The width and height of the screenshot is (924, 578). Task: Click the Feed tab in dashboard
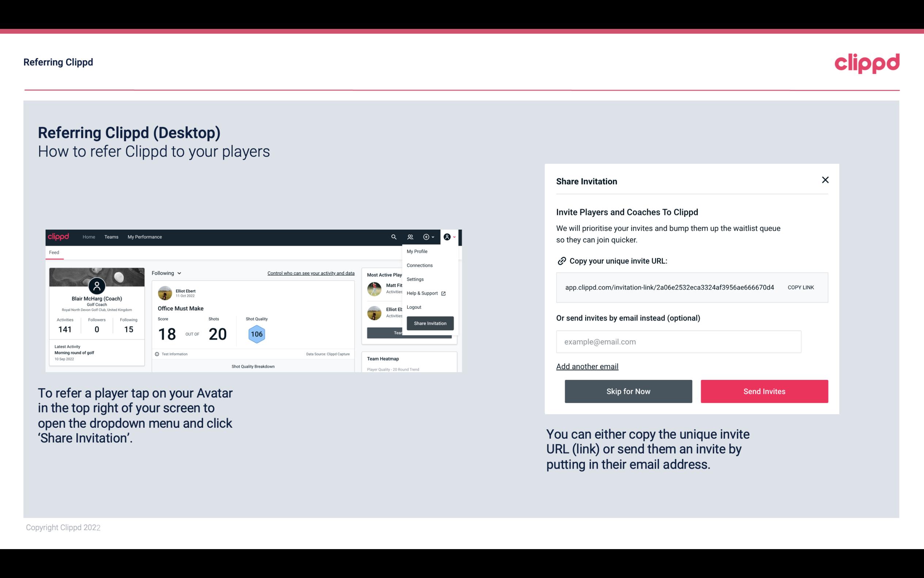point(54,252)
